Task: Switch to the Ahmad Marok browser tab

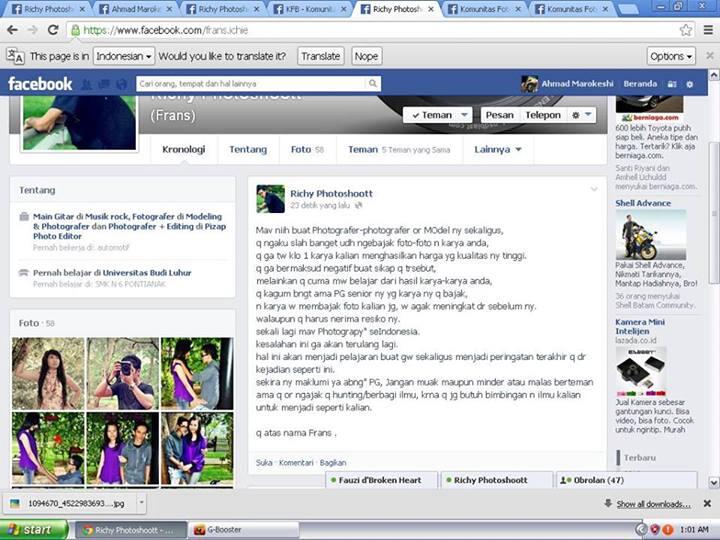Action: tap(135, 9)
